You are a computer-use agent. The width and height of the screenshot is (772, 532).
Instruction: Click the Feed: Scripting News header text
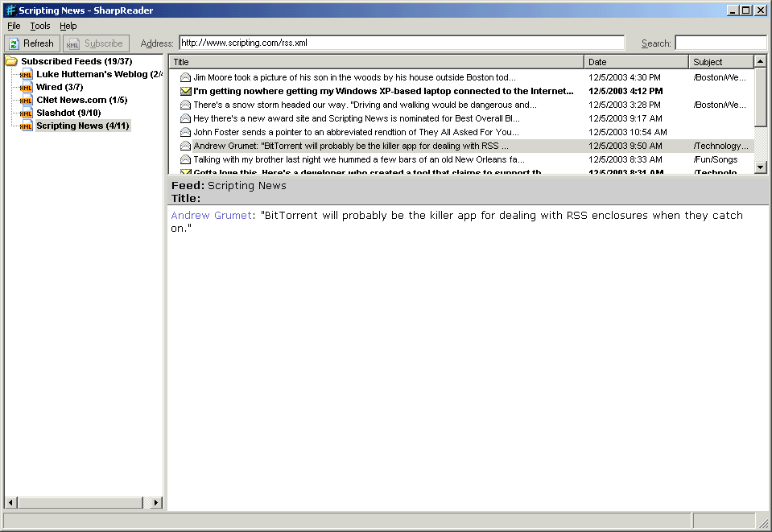(229, 186)
